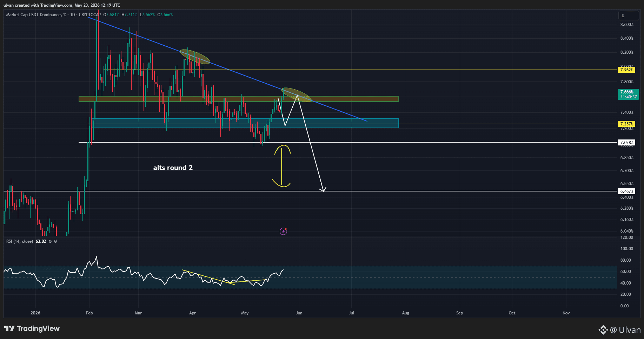Click the high value H7.711% in legend
The image size is (644, 339).
click(x=129, y=15)
